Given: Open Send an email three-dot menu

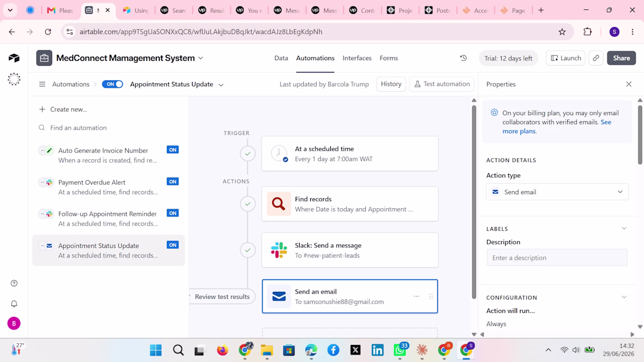Looking at the screenshot, I should pos(416,297).
